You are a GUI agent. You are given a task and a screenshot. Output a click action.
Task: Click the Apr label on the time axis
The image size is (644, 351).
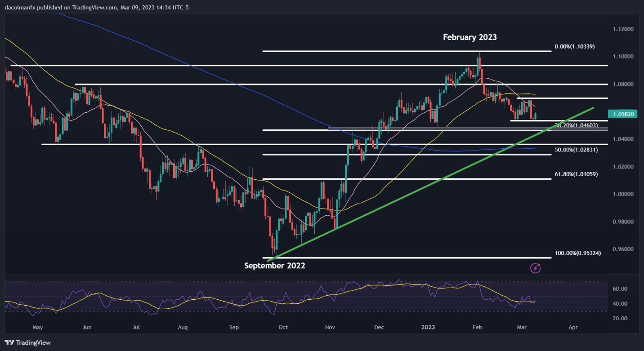click(572, 328)
